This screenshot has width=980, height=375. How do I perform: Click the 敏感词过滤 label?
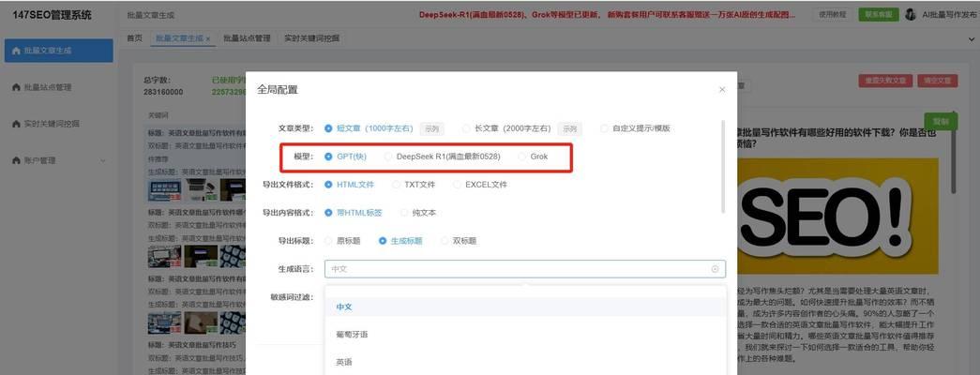point(292,297)
